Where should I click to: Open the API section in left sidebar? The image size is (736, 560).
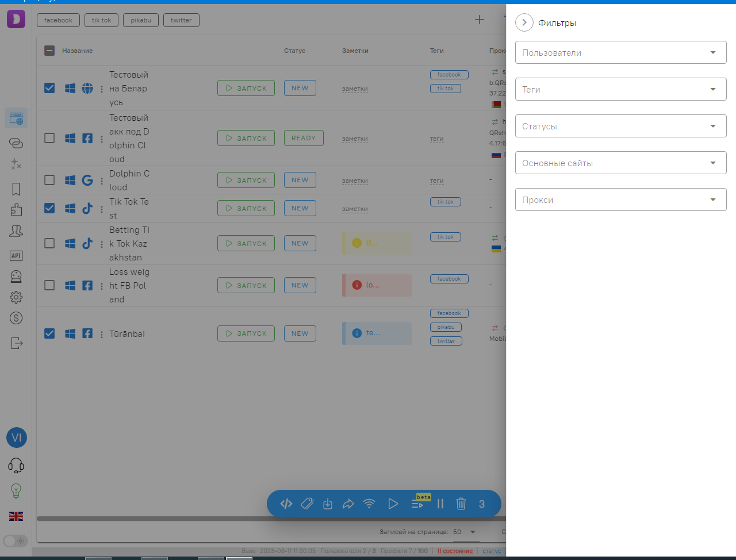tap(16, 256)
